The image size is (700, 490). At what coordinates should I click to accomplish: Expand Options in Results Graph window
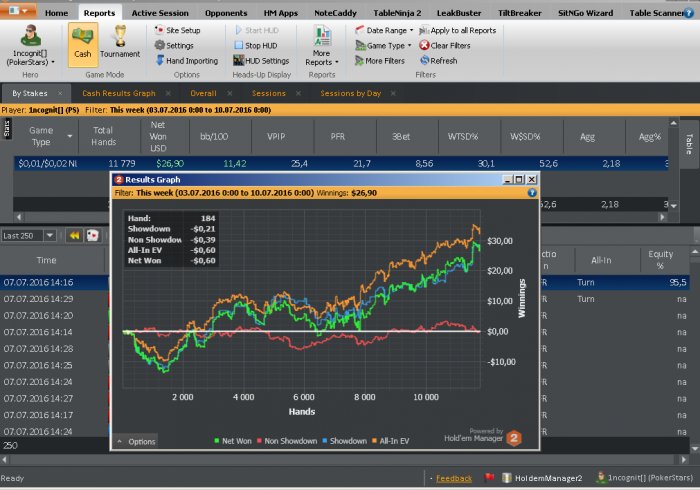(136, 441)
